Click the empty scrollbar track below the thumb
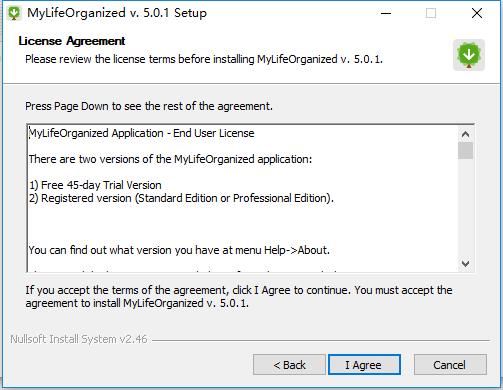This screenshot has height=390, width=503. pyautogui.click(x=465, y=207)
